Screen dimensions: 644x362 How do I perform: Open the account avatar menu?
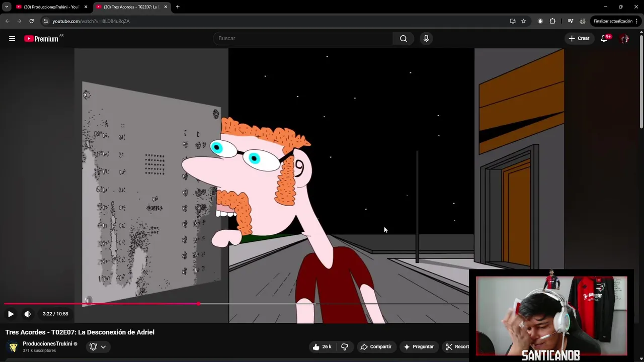tap(625, 39)
